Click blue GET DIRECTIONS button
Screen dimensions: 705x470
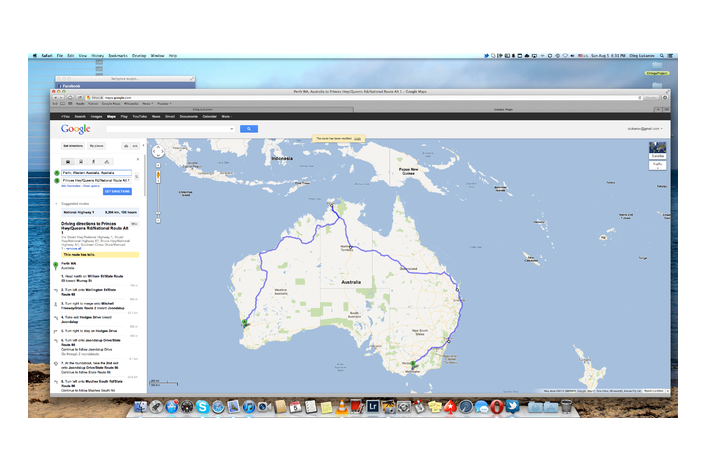pos(117,192)
